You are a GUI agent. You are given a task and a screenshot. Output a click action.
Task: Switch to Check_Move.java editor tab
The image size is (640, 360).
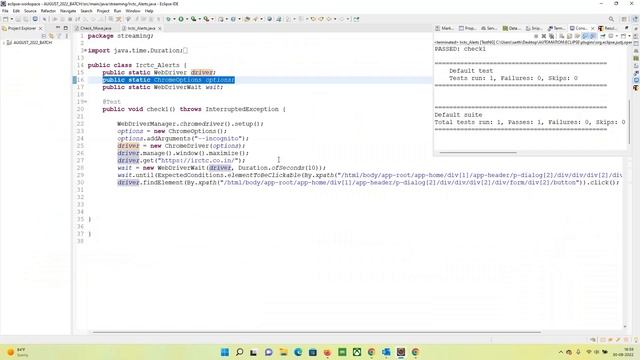coord(96,28)
